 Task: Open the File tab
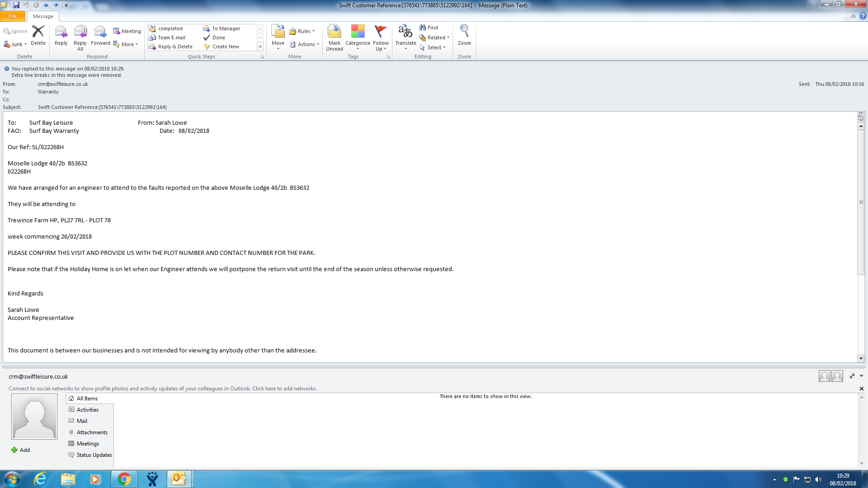click(13, 16)
